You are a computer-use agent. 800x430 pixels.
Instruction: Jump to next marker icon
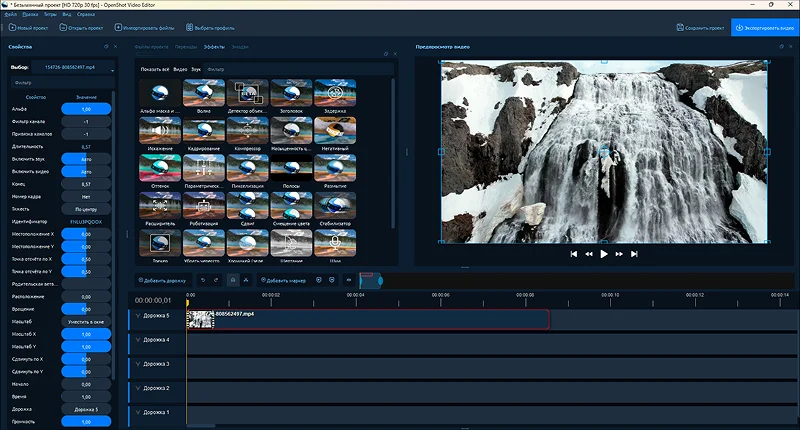[332, 280]
